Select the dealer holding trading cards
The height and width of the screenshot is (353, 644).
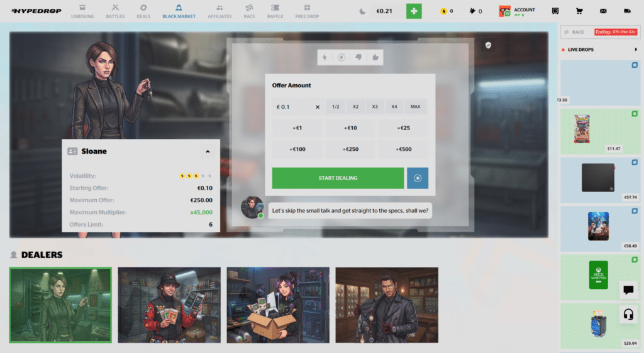point(169,305)
